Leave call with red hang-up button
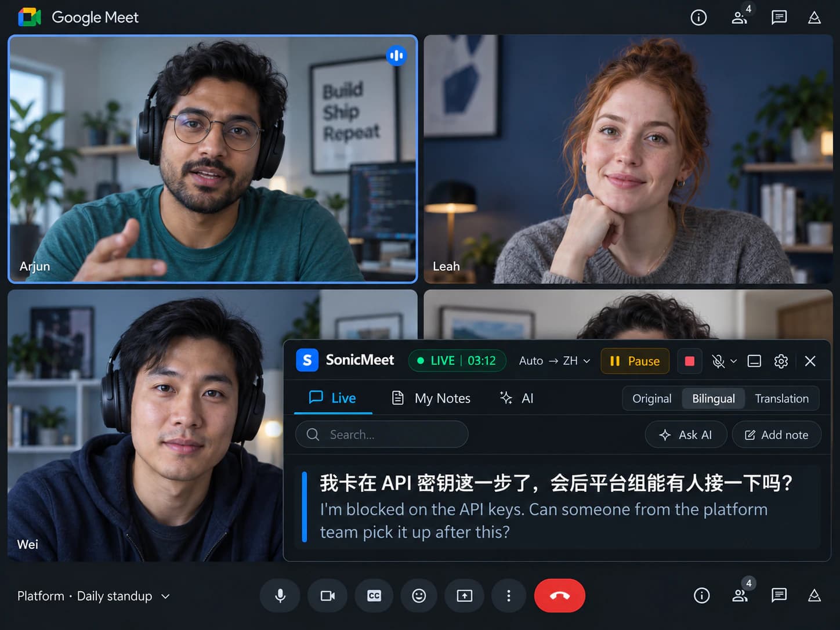Image resolution: width=840 pixels, height=630 pixels. click(560, 596)
